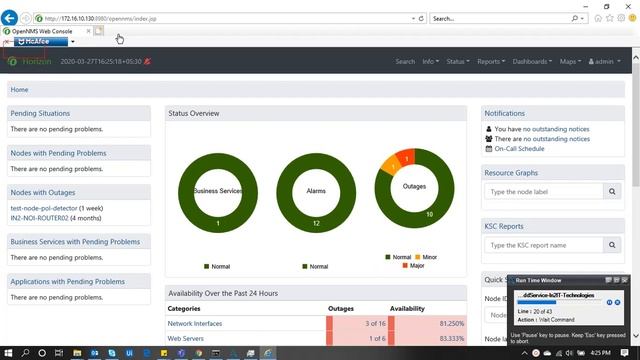Open the Search menu item in navbar
Viewport: 640px width, 360px height.
coord(405,61)
